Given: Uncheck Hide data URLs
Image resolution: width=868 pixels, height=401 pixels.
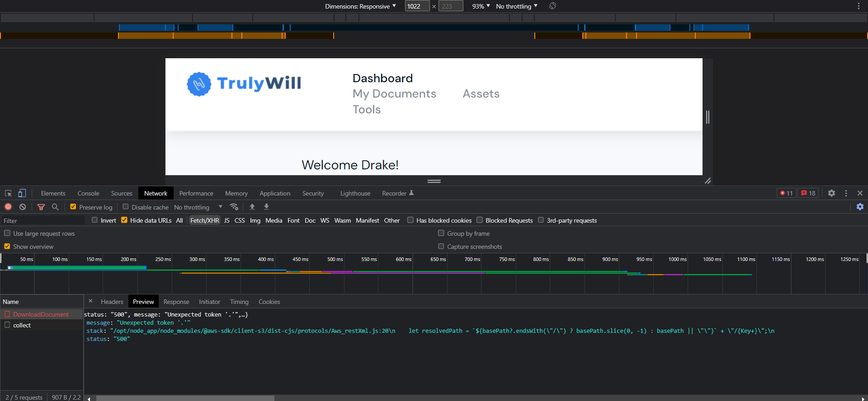Looking at the screenshot, I should point(124,220).
